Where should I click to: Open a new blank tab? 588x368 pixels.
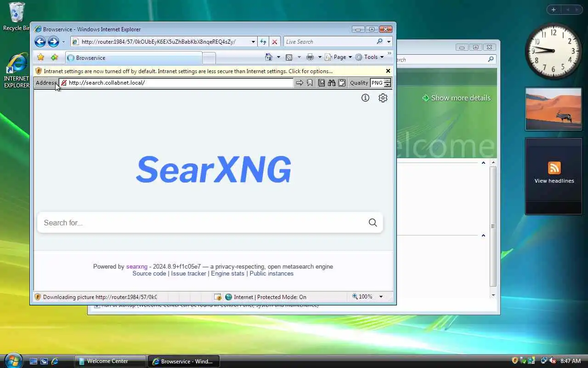coord(209,58)
